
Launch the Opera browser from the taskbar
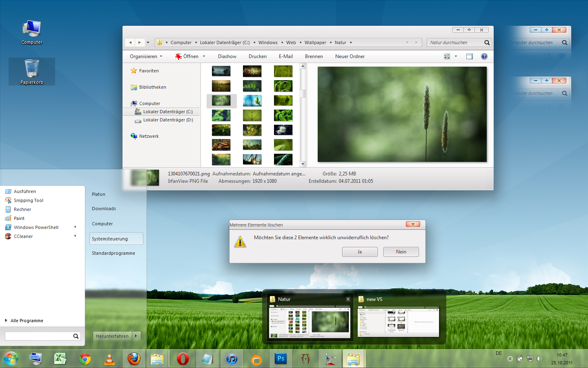point(183,359)
